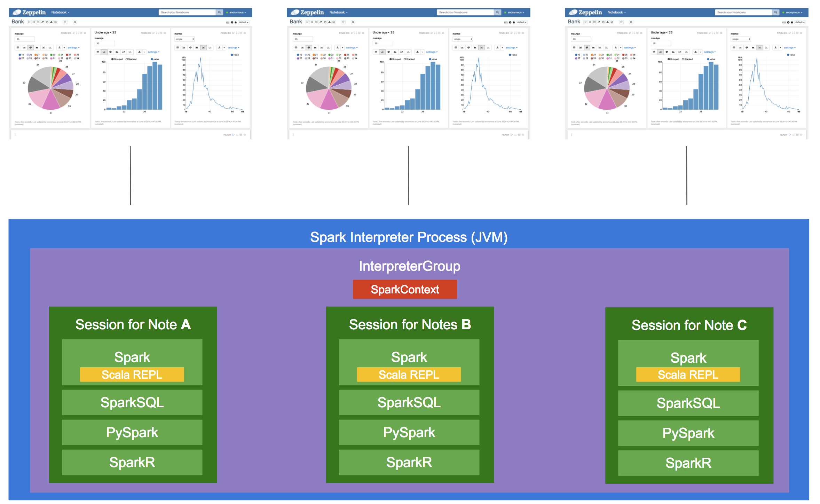820x504 pixels.
Task: Open the Notebook menu in the left Zeppelin window
Action: (60, 12)
